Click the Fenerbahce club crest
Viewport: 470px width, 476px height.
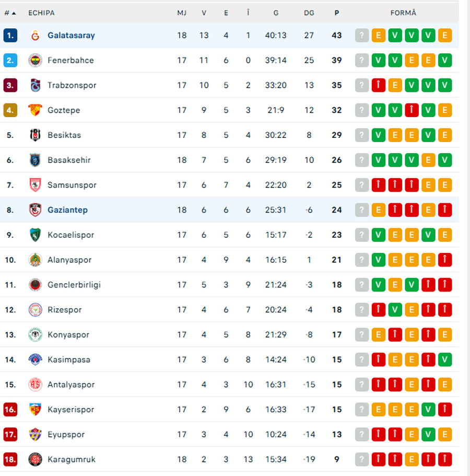(35, 61)
